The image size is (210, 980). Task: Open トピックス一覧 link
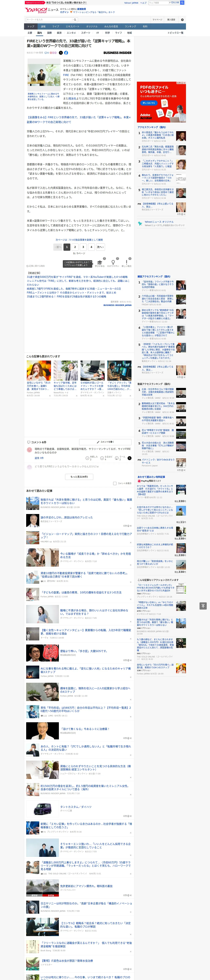(175, 33)
